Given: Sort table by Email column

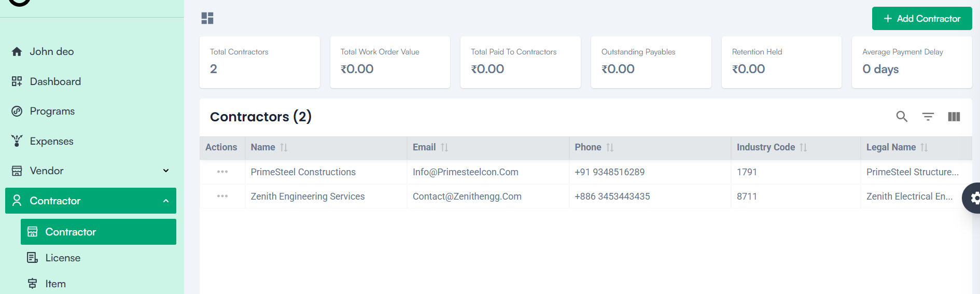Looking at the screenshot, I should coord(444,147).
